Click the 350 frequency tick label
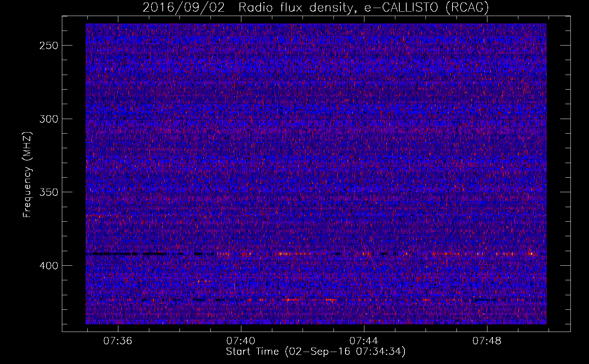This screenshot has height=364, width=589. pos(49,192)
